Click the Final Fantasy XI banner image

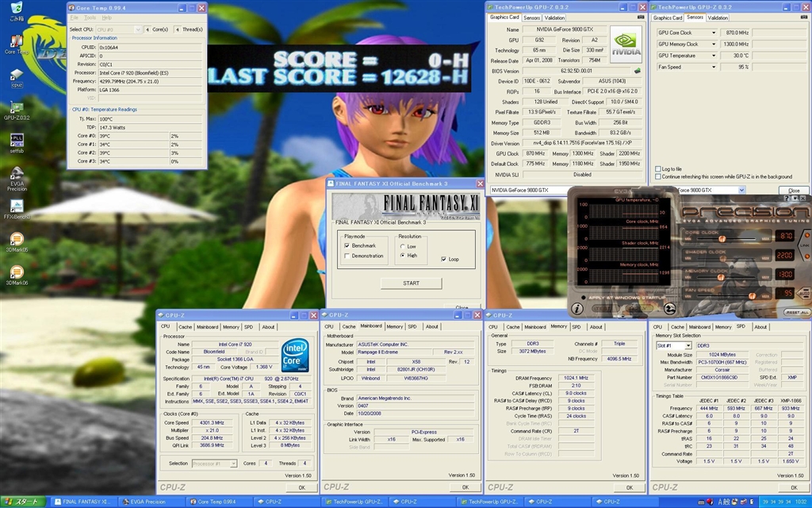406,206
